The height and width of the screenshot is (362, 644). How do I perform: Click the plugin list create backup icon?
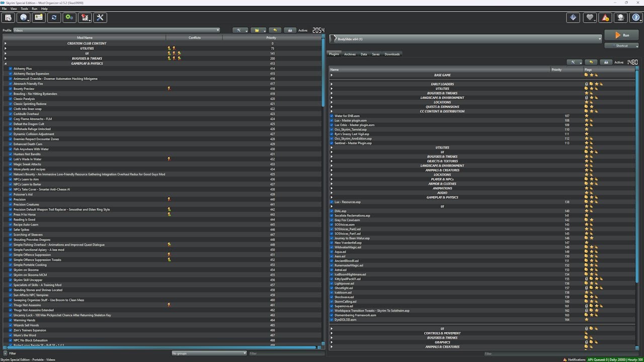(606, 62)
